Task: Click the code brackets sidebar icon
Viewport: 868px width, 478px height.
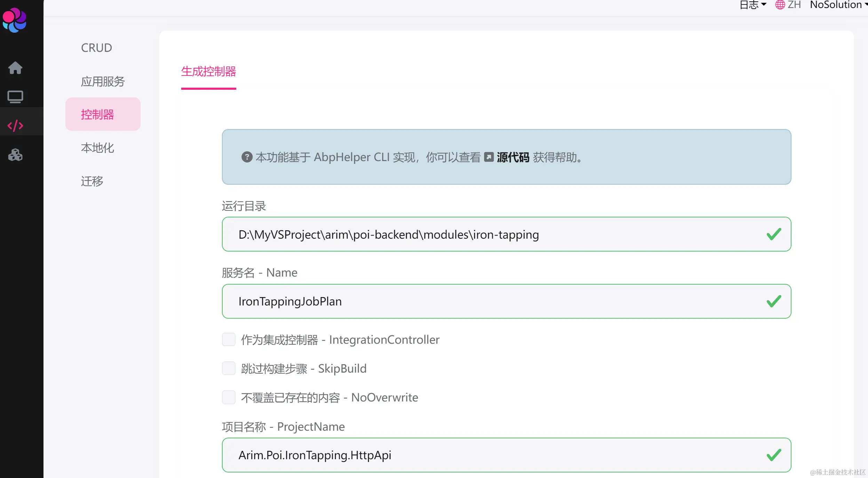Action: (x=15, y=126)
